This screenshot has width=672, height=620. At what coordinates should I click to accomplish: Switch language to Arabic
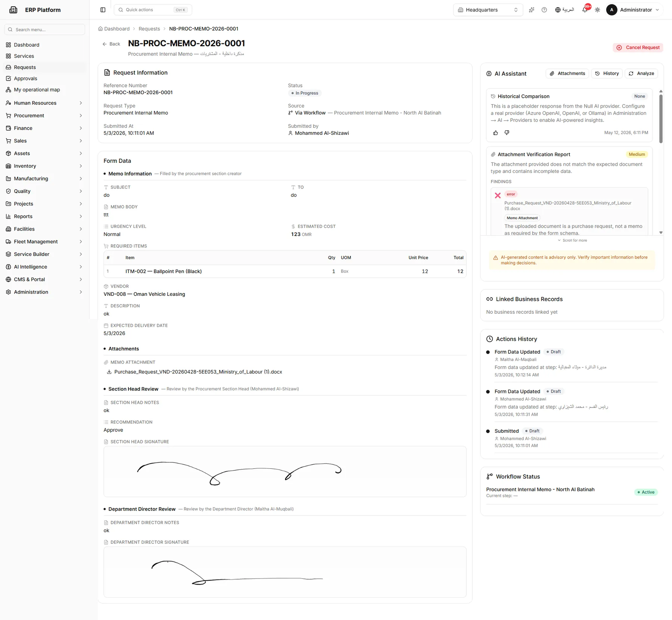[x=564, y=10]
